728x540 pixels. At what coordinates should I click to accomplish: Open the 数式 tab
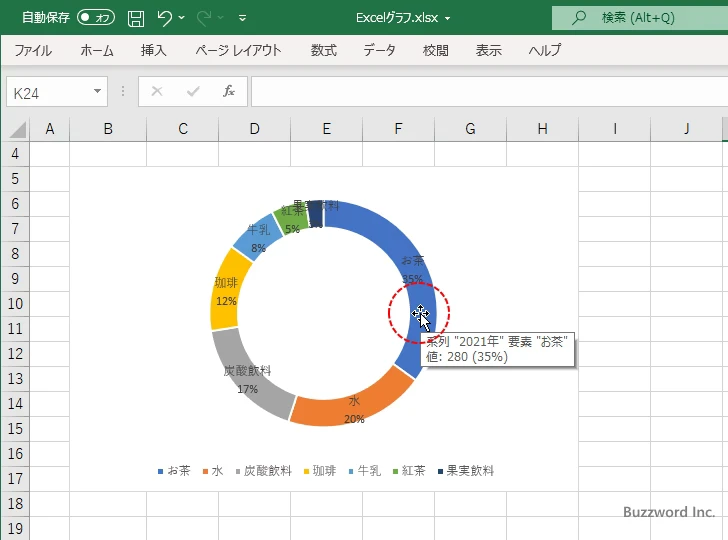click(324, 50)
